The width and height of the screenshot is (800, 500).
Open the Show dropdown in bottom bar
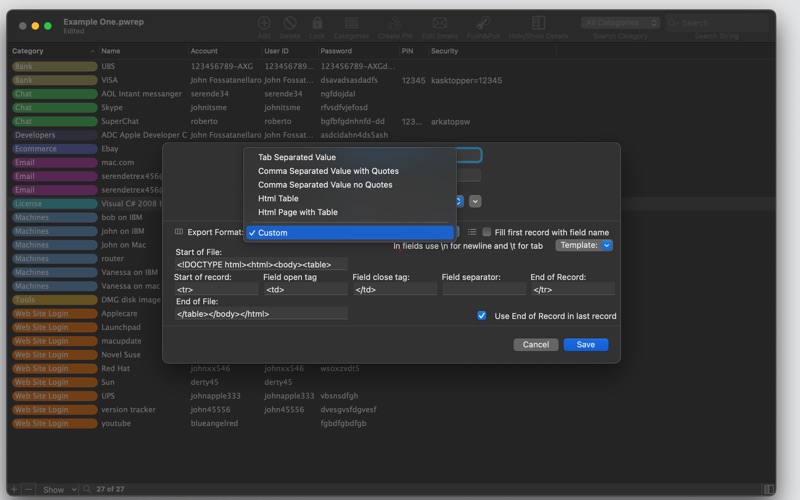pos(58,490)
